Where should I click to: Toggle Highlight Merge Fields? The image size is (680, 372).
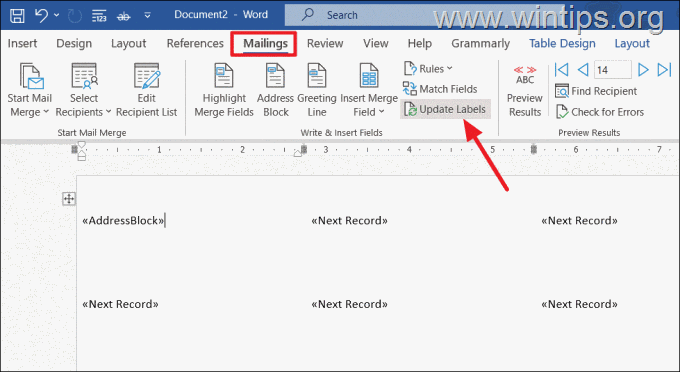pos(224,90)
